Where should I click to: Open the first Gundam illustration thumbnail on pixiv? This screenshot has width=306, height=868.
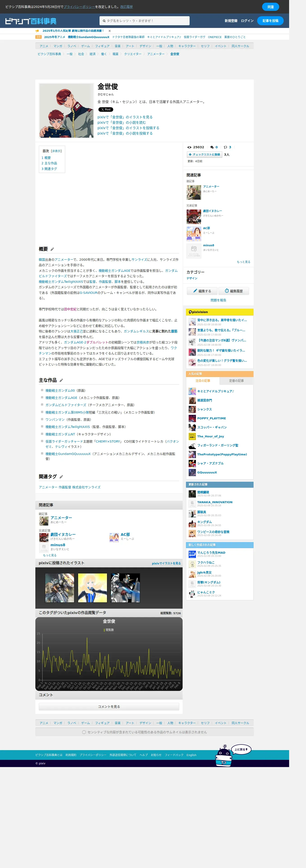pyautogui.click(x=60, y=588)
